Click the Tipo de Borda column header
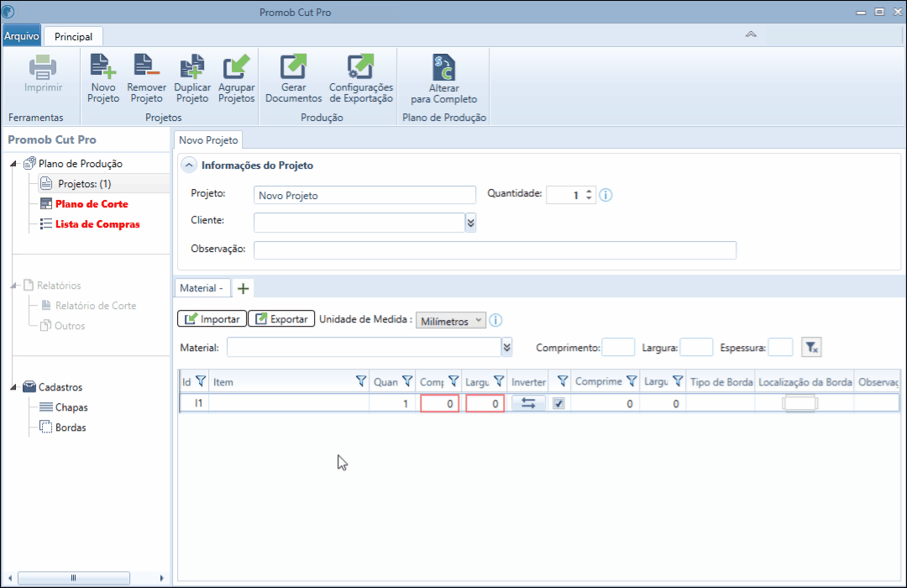 tap(721, 382)
